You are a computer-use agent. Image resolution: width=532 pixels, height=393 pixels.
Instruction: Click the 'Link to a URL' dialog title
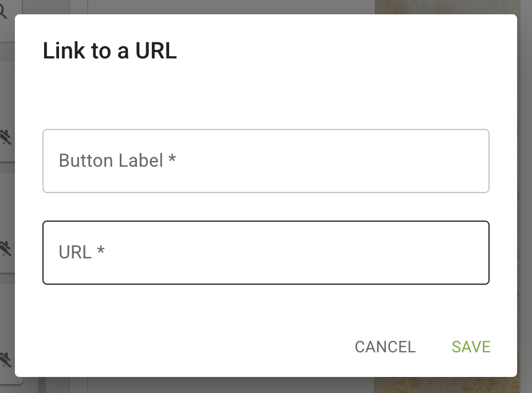[x=110, y=52]
